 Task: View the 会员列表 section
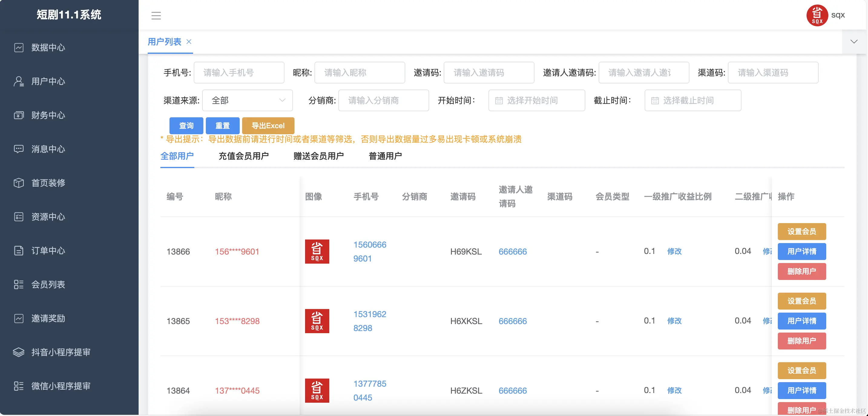click(48, 284)
